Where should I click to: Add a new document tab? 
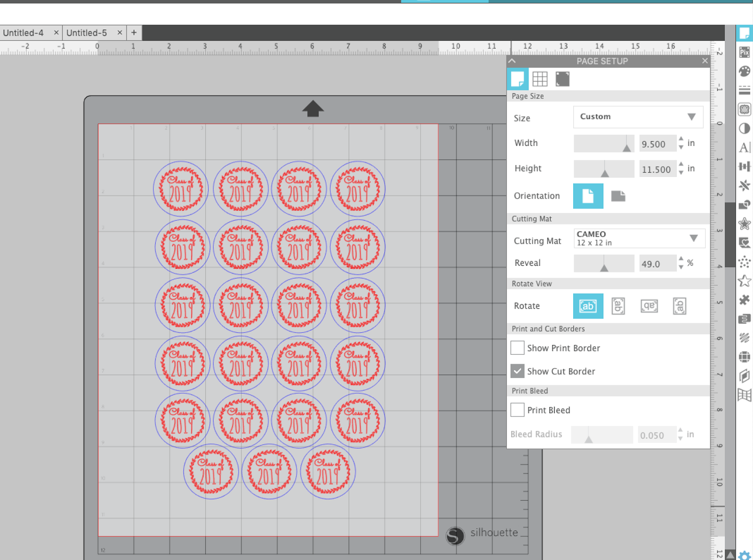[134, 32]
